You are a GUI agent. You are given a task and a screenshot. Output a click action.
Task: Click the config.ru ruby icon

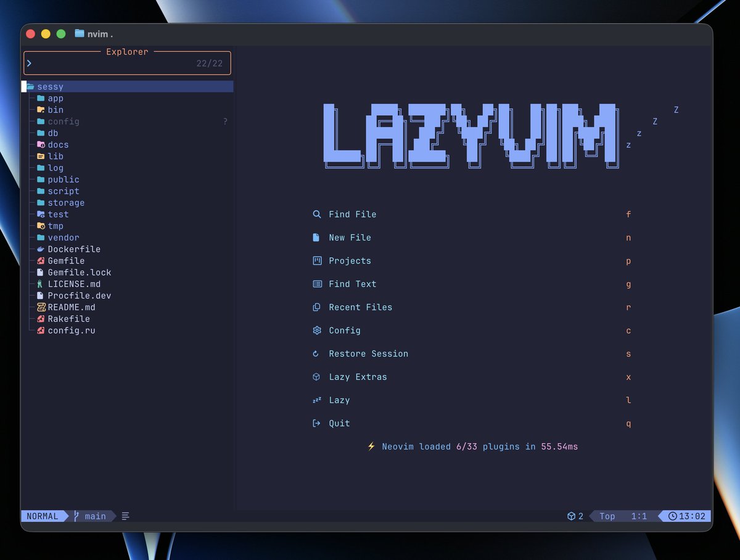[x=41, y=331]
